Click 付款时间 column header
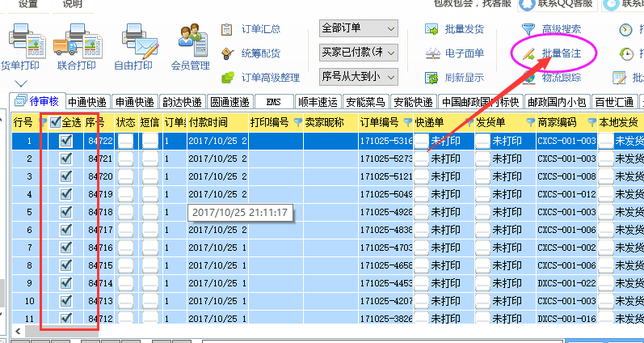Viewport: 644px width, 343px height. point(218,122)
